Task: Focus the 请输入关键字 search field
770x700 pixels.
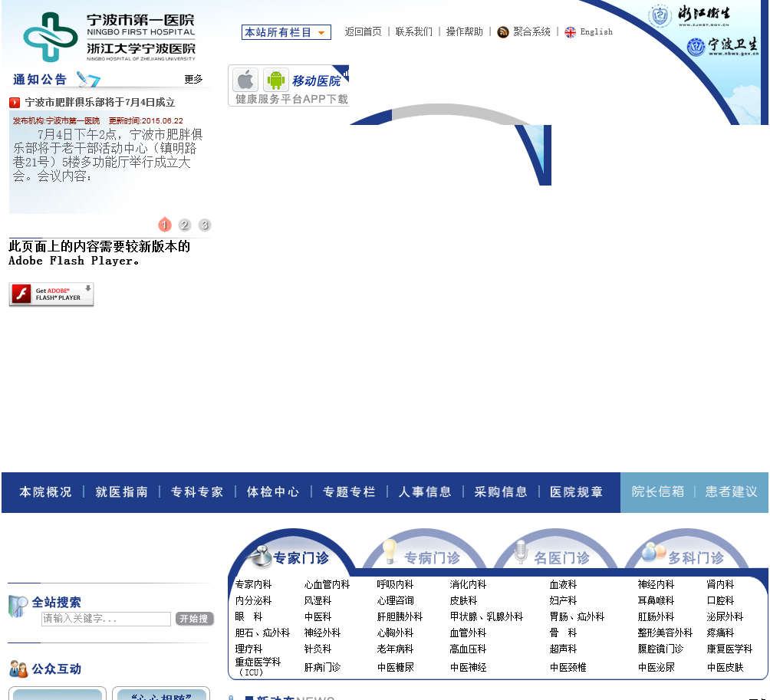Action: coord(106,619)
